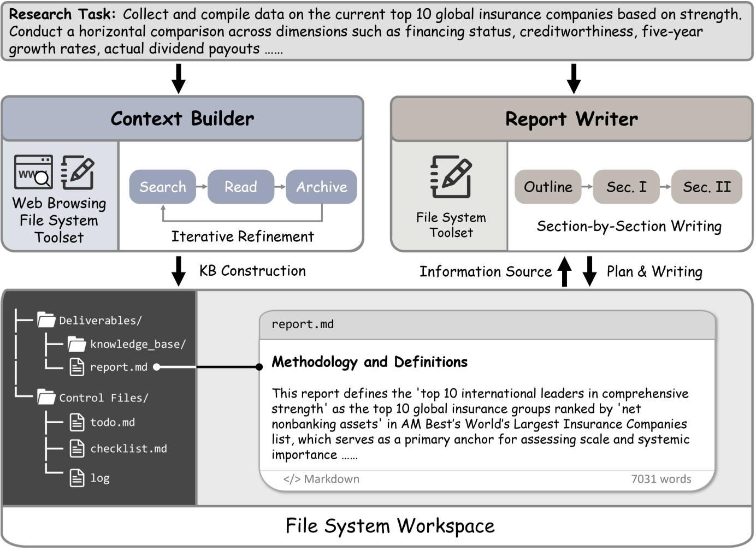This screenshot has height=551, width=756.
Task: Click the Web Browsing toolset icon
Action: [33, 171]
